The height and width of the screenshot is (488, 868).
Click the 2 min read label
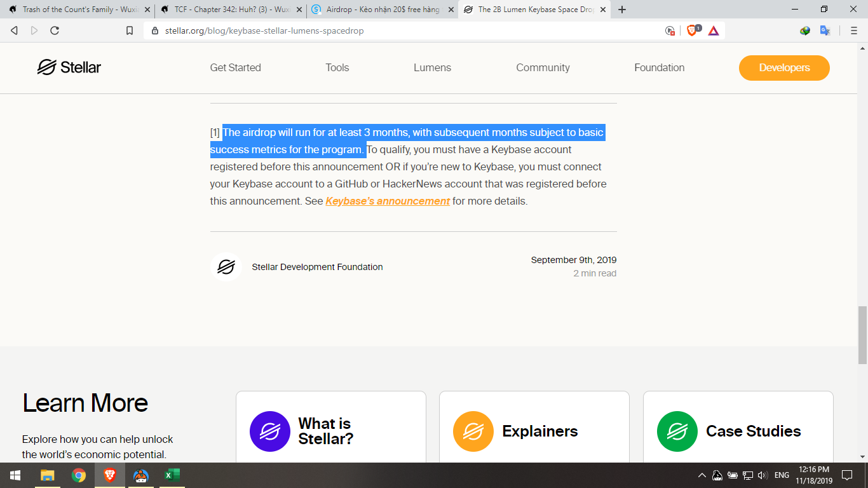[x=595, y=273]
